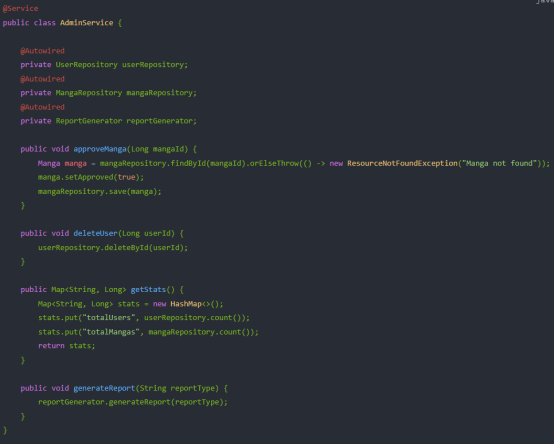Viewport: 554px width, 444px height.
Task: Click the "Manga not found" string literal
Action: (500, 163)
